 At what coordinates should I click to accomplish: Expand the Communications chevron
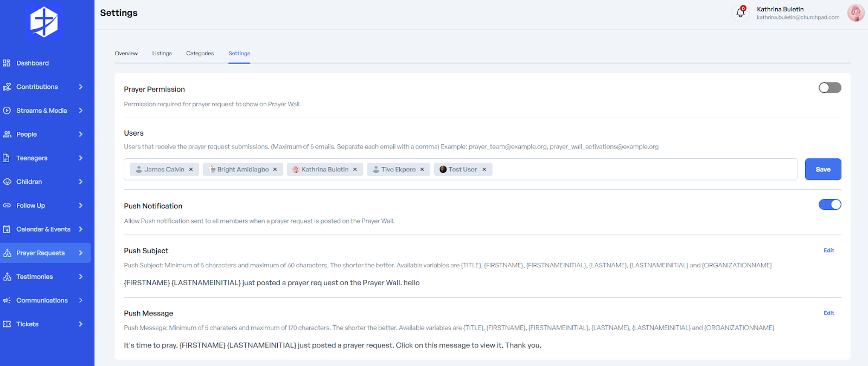pos(81,300)
